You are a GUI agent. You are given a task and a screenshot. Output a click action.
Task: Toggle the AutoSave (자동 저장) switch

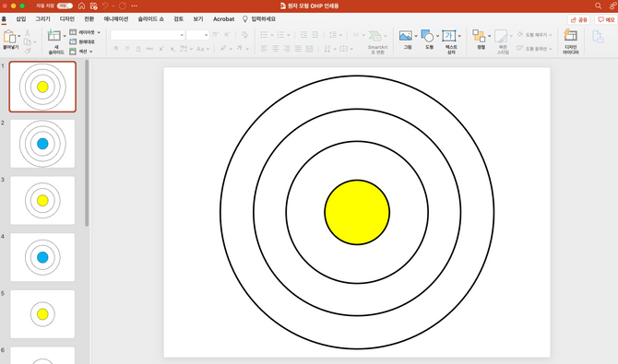[x=65, y=6]
